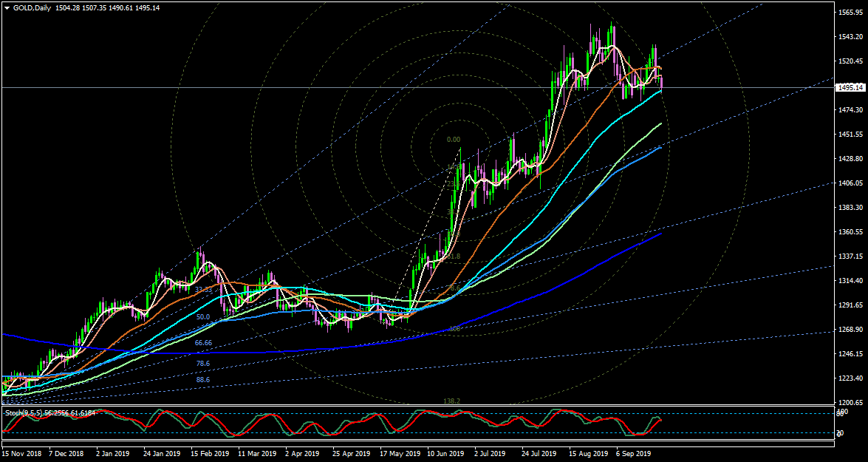Select the Fibonacci arc 138.2 level label
The height and width of the screenshot is (462, 868).
click(x=452, y=401)
